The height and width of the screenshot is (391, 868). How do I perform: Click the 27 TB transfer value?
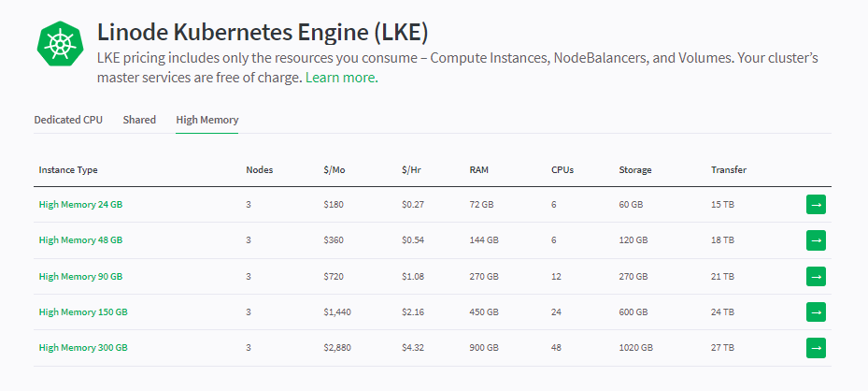(x=723, y=348)
